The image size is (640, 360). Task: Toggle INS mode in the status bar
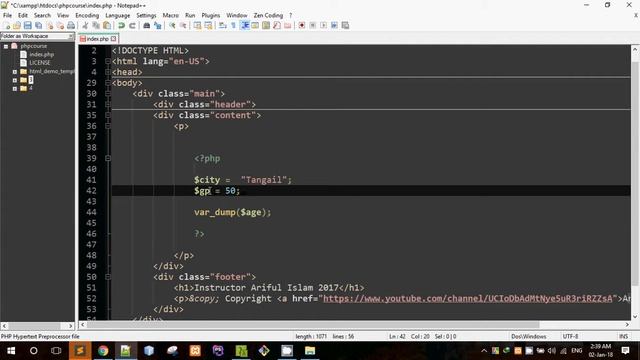point(623,337)
